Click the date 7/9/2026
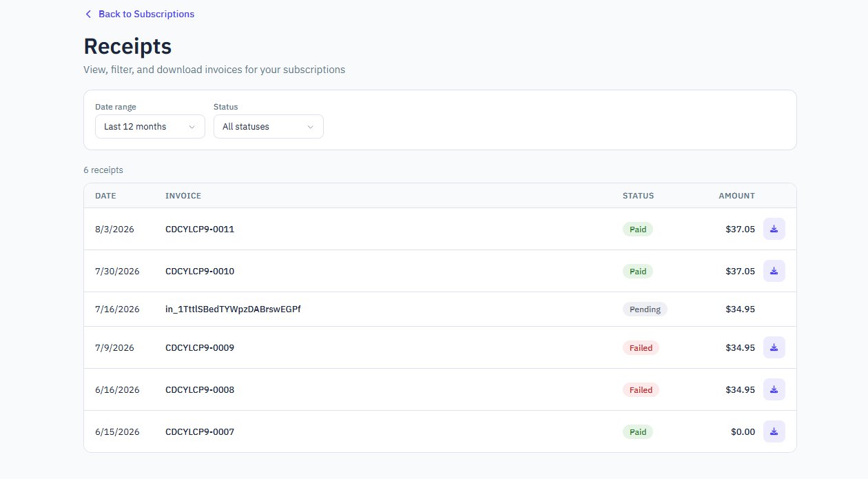The width and height of the screenshot is (868, 479). 114,347
